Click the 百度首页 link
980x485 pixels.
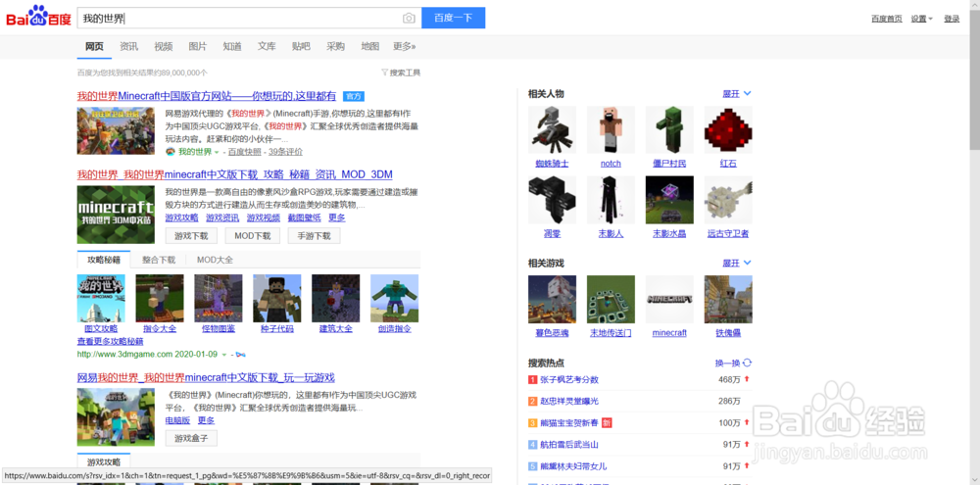click(x=887, y=19)
